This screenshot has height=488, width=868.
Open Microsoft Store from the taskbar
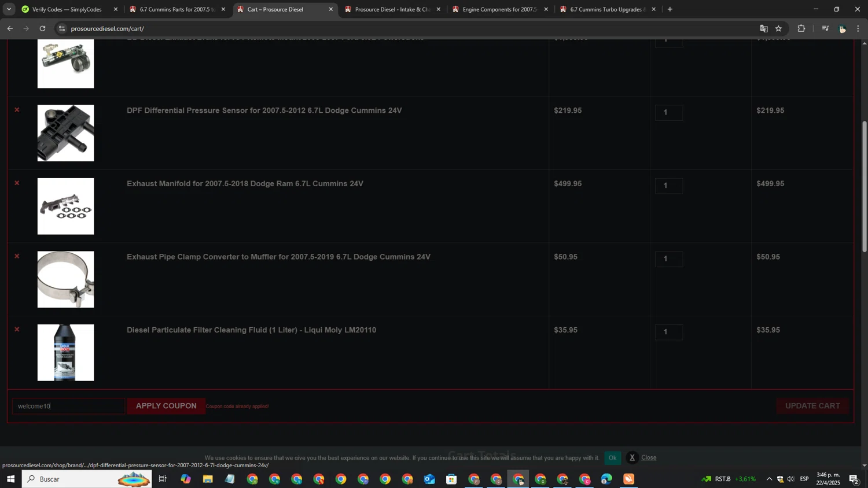click(451, 479)
